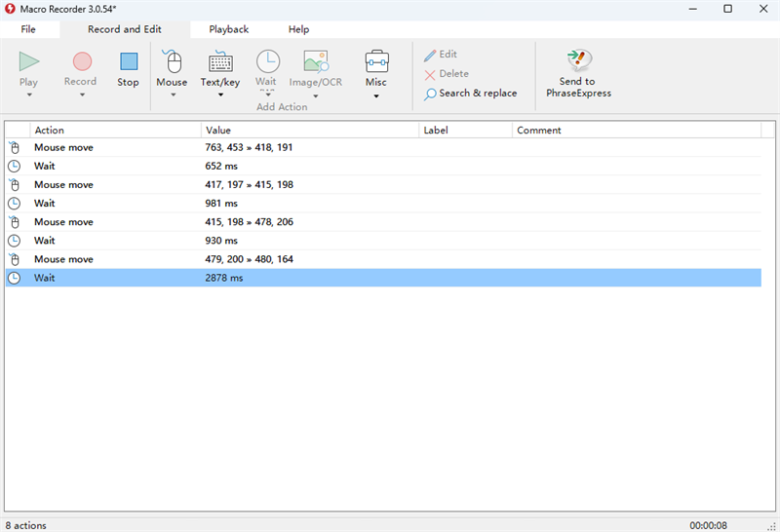Expand the Play dropdown arrow
The height and width of the screenshot is (532, 780).
point(29,95)
